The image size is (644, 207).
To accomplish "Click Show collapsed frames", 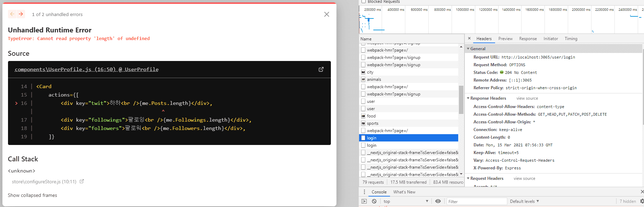I will point(32,195).
